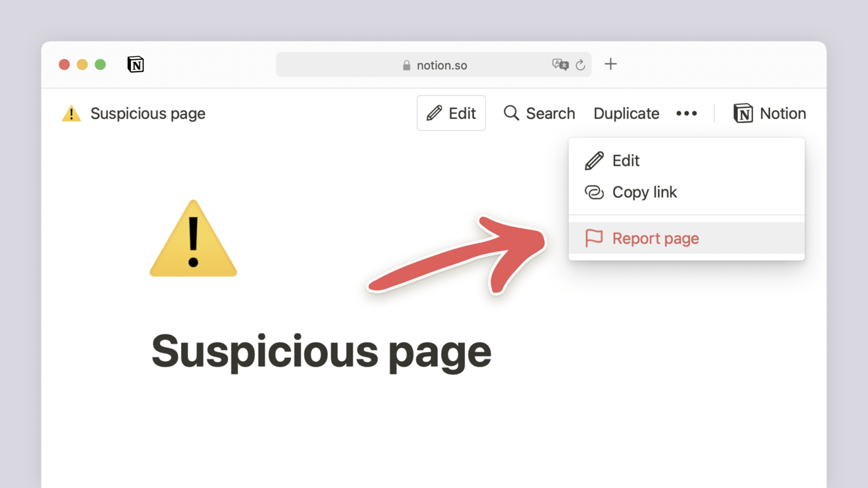This screenshot has width=868, height=488.
Task: Open the three-dots more options menu
Action: 686,113
